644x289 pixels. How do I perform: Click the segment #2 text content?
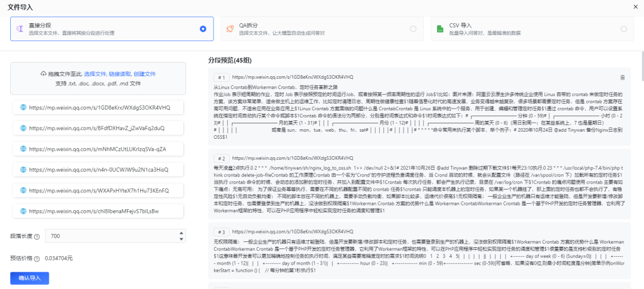[419, 189]
